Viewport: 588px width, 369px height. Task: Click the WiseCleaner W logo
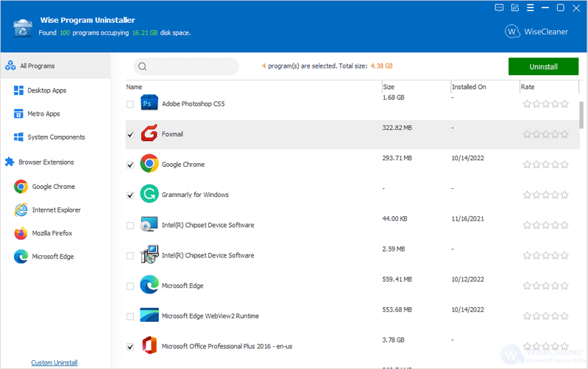(512, 32)
